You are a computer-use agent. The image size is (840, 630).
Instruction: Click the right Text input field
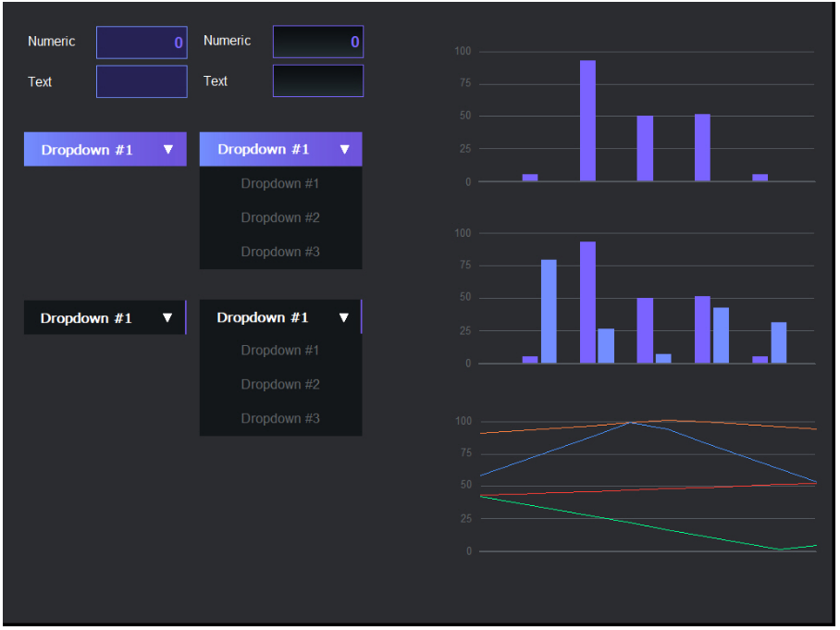318,81
